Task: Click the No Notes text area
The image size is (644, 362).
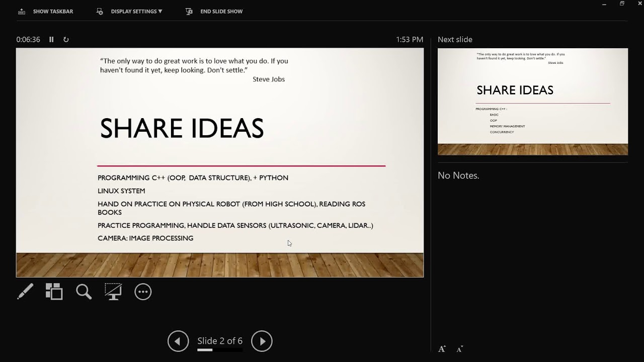Action: click(x=458, y=175)
